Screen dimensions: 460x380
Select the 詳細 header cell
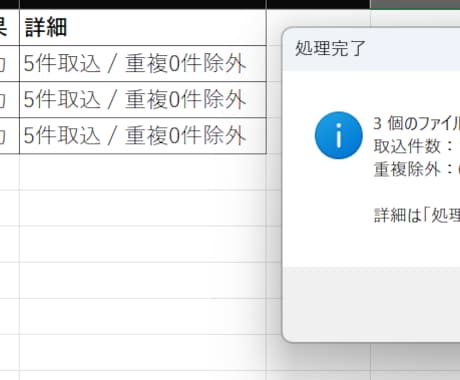(143, 27)
